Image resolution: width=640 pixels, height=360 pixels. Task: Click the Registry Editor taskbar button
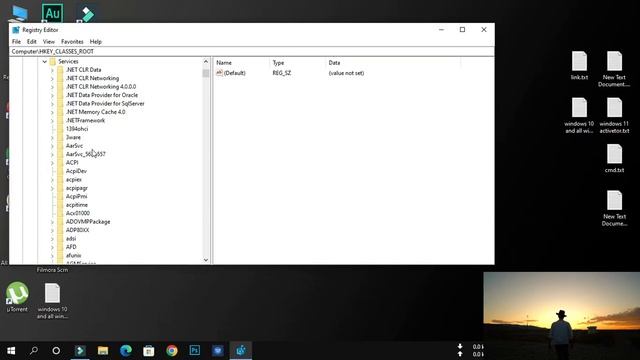pos(241,351)
